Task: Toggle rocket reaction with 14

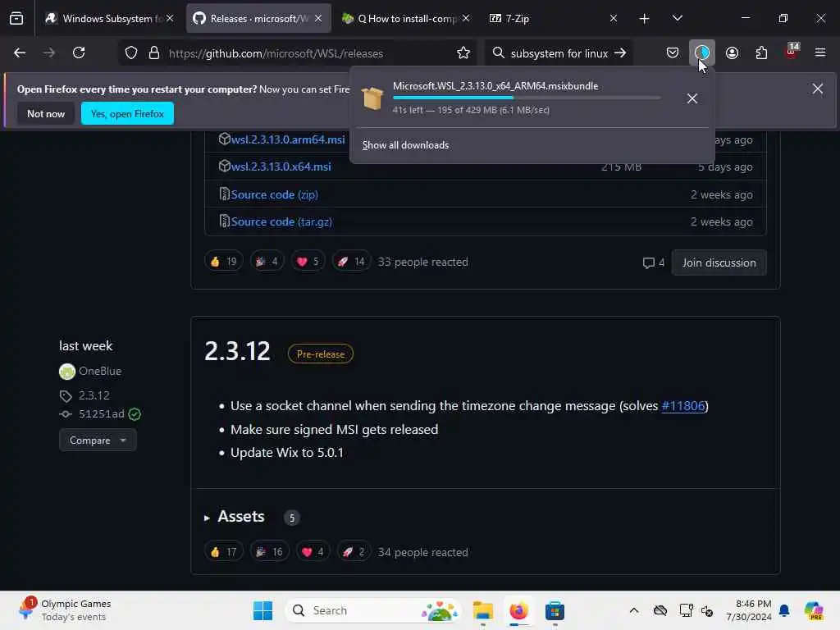Action: pos(351,262)
